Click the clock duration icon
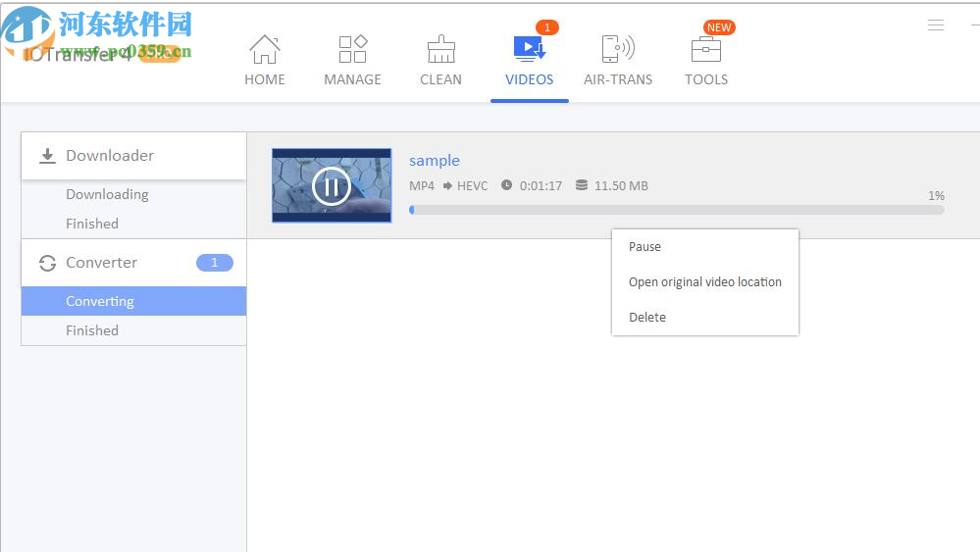Viewport: 980px width, 552px height. (x=506, y=185)
